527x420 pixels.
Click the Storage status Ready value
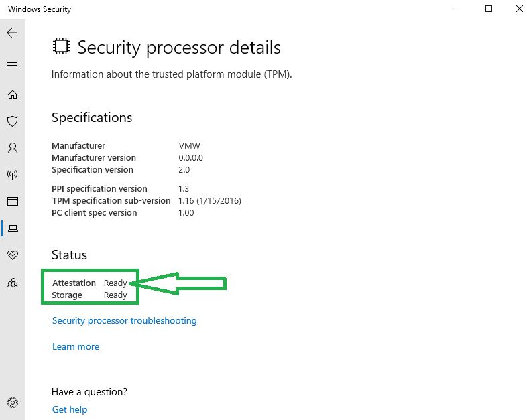pos(115,295)
